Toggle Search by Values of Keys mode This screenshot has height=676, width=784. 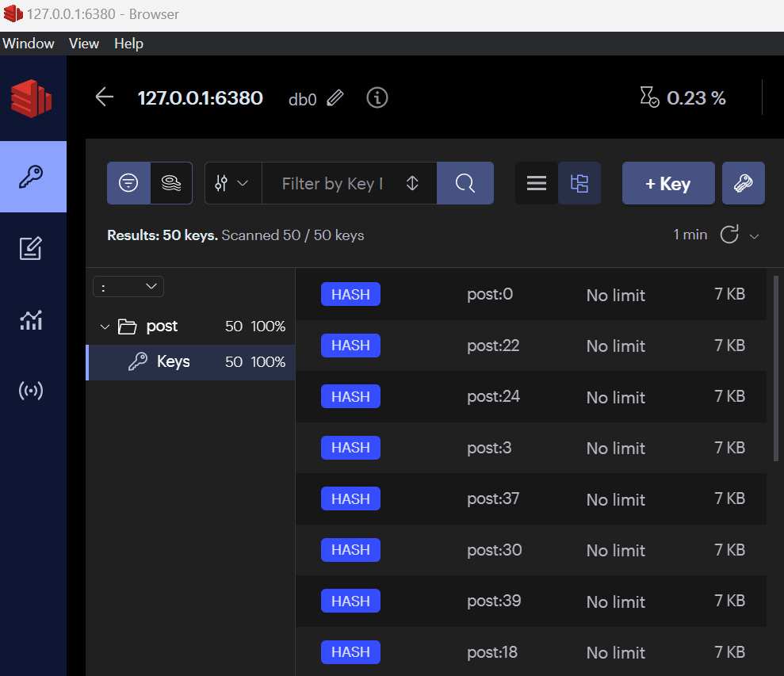[x=171, y=184]
